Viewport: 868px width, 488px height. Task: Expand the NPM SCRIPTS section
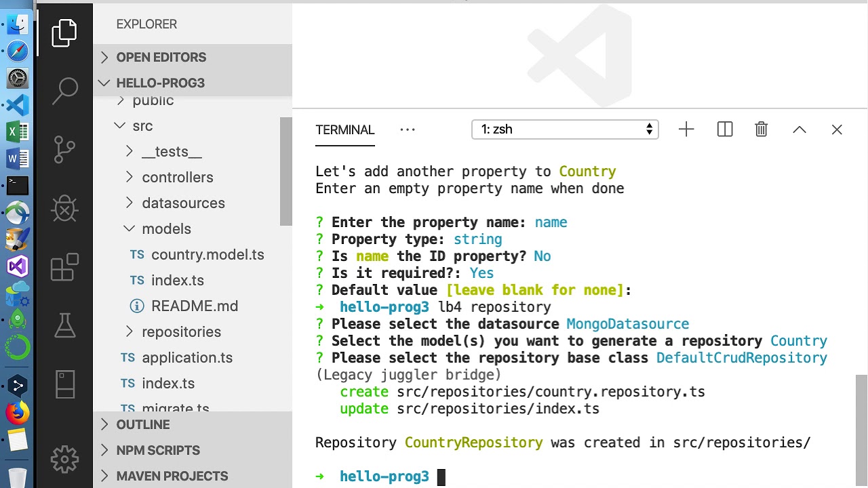(158, 450)
